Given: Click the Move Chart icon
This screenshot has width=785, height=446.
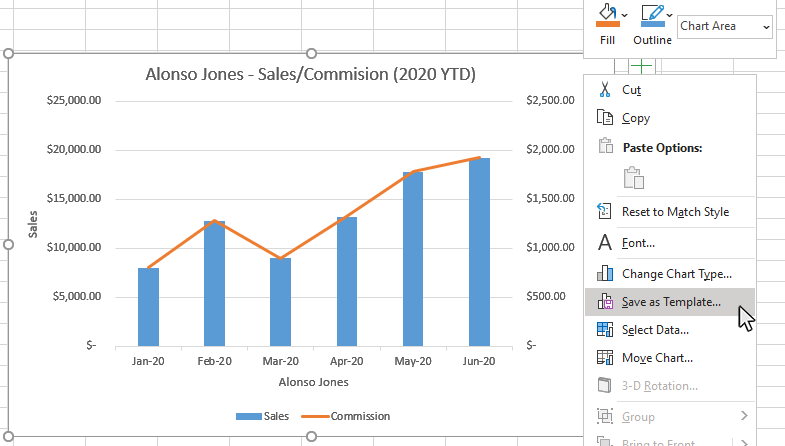Looking at the screenshot, I should pos(605,357).
